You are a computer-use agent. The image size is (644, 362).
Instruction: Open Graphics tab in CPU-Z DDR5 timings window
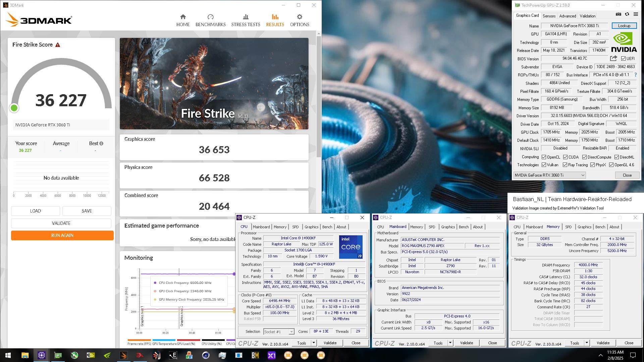(x=585, y=227)
